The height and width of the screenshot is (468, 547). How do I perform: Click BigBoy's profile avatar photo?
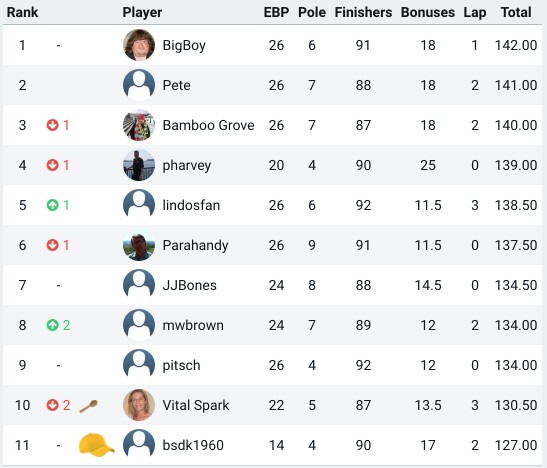pos(139,45)
